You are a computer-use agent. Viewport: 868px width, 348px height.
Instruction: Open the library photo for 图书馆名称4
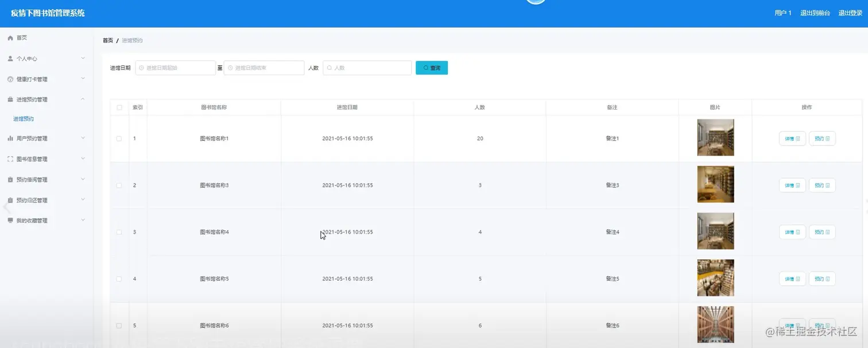tap(715, 231)
